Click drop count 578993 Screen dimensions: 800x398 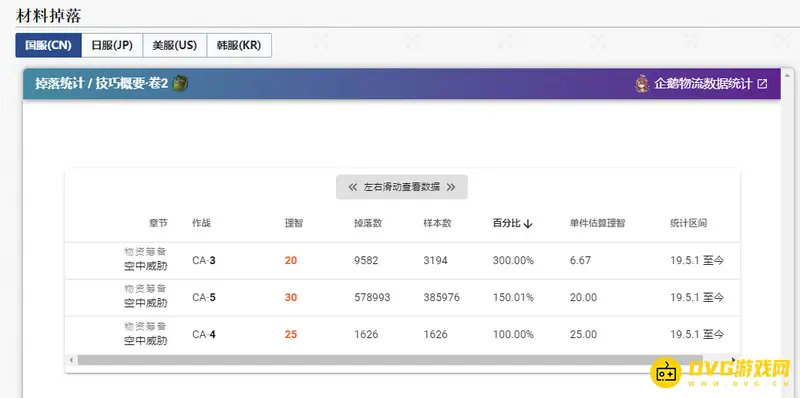tap(372, 297)
